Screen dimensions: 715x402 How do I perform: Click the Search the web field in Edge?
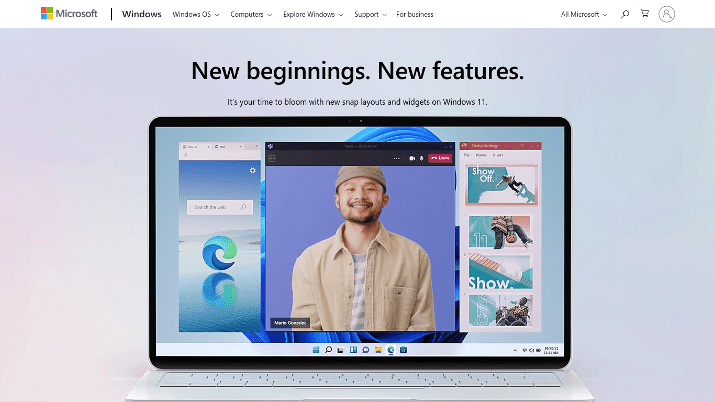[x=220, y=207]
